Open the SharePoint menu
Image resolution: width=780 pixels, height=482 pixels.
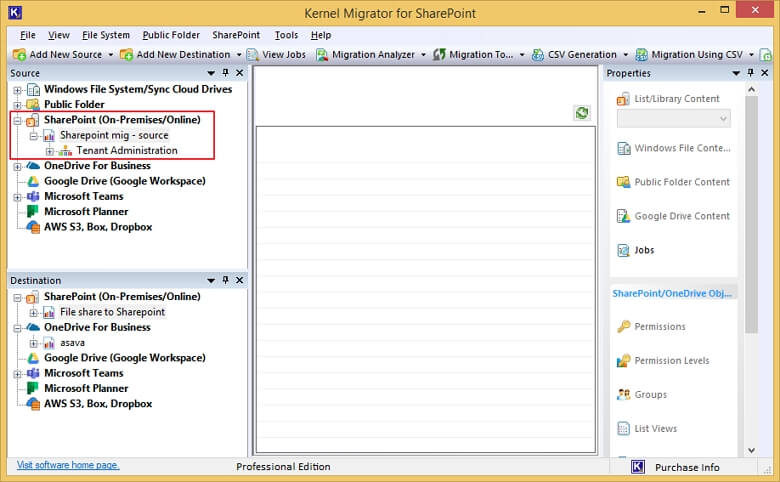tap(236, 35)
